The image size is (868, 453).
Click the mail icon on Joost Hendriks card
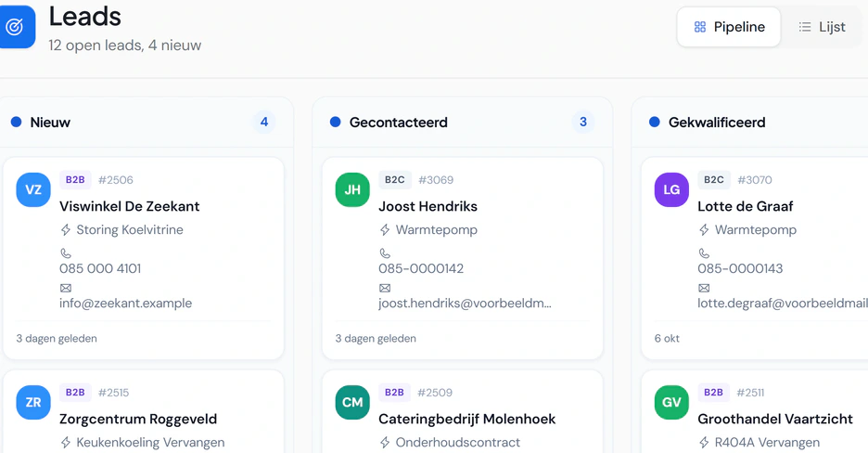[x=385, y=288]
